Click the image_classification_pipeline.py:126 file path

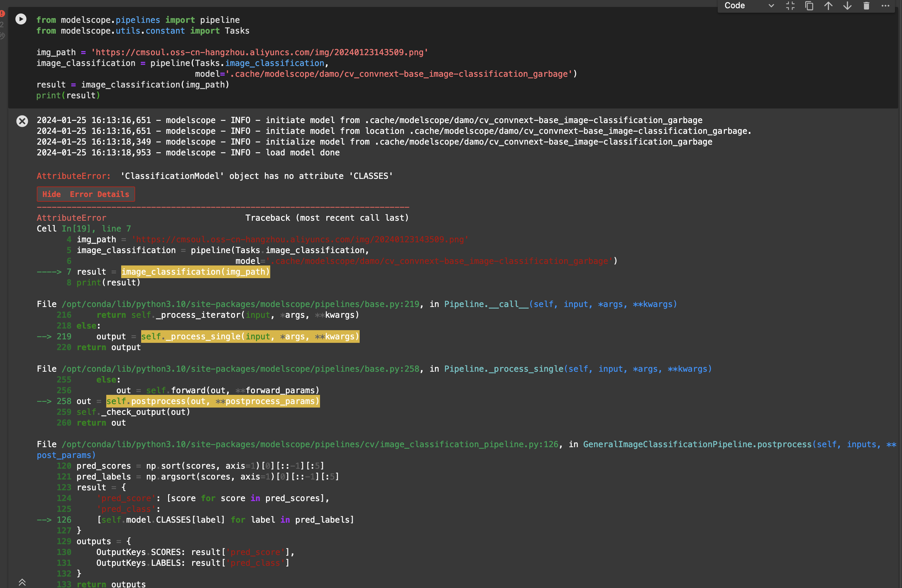(x=310, y=444)
